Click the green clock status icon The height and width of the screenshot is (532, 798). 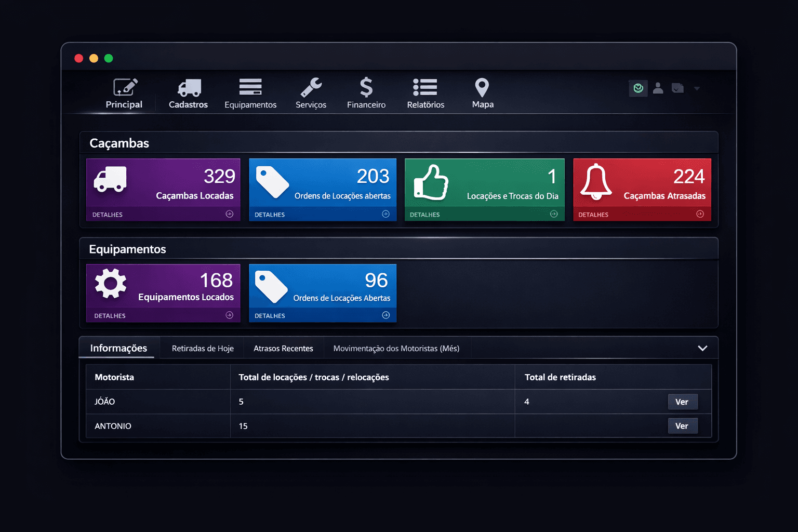[638, 88]
